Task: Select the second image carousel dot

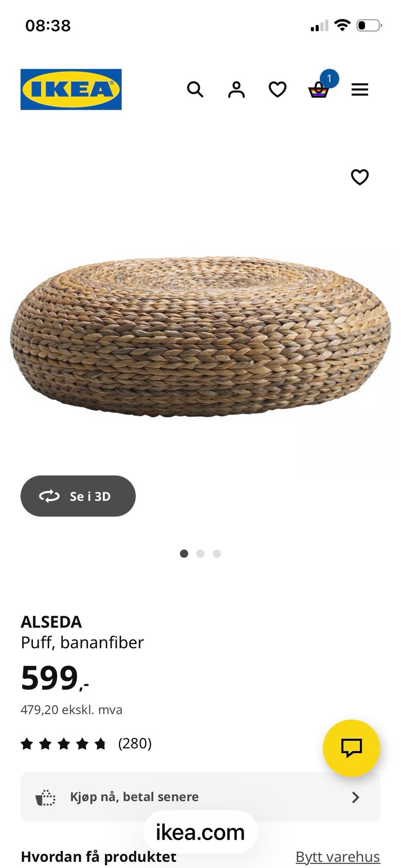Action: tap(200, 553)
